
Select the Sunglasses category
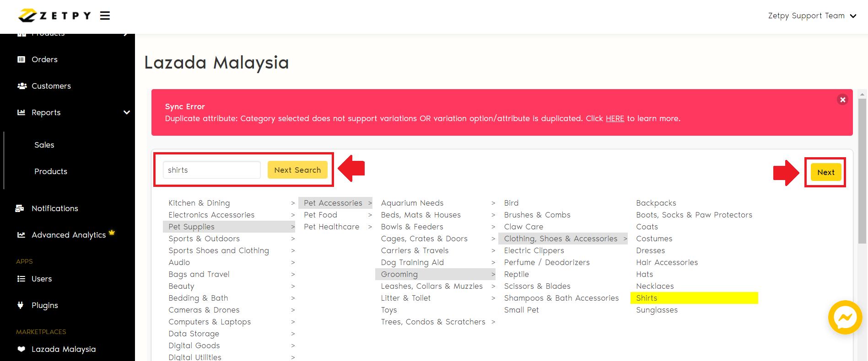(x=657, y=310)
